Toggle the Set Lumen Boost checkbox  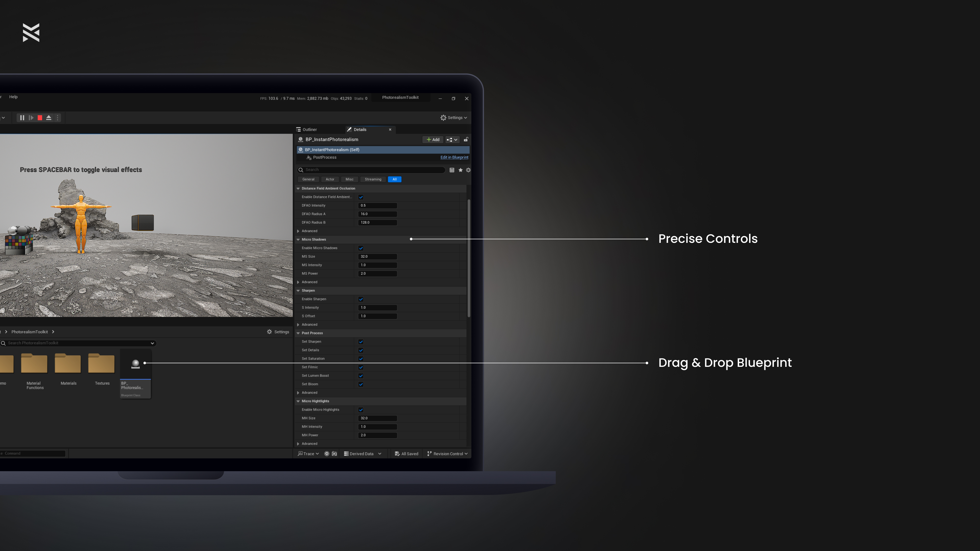pos(361,376)
